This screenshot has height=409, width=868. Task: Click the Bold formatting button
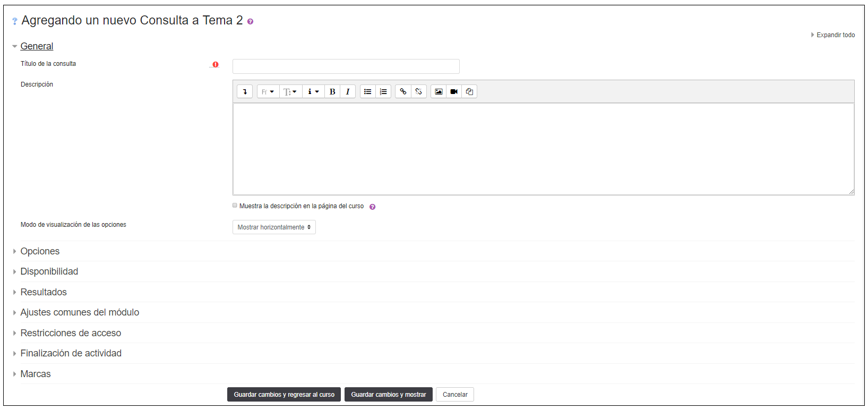point(332,92)
